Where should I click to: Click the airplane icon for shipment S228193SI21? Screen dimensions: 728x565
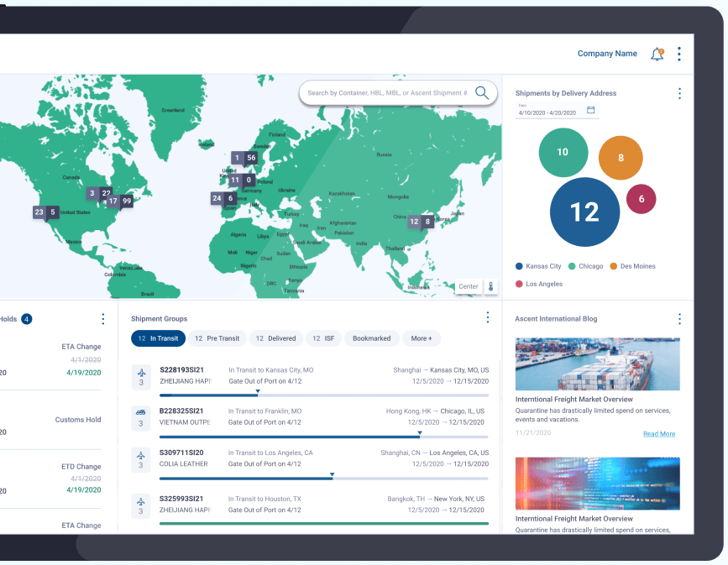pos(141,372)
